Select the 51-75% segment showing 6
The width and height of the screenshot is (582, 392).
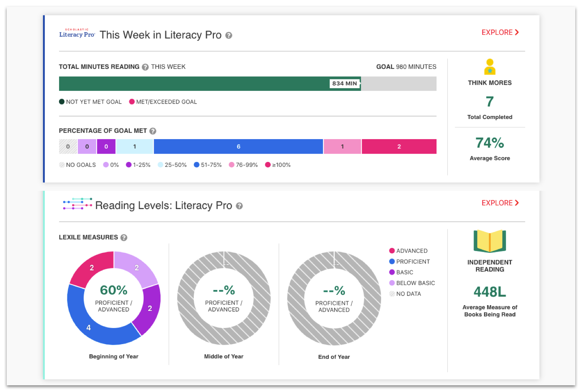coord(238,147)
